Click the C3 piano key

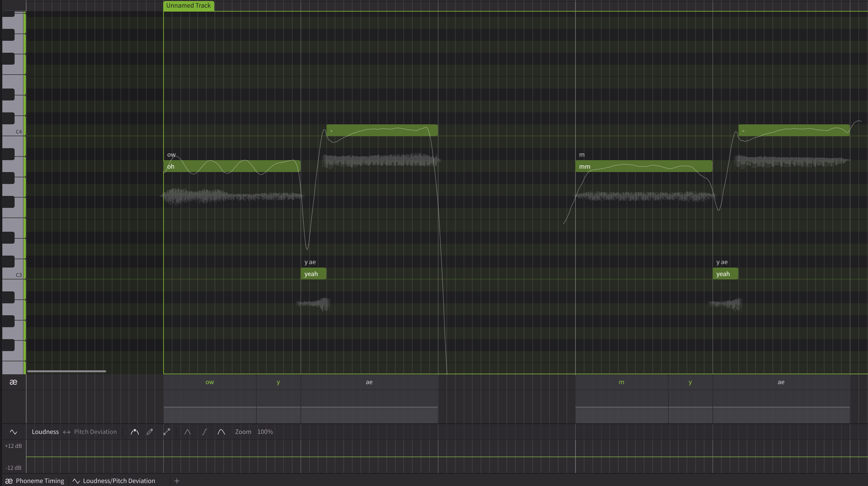pos(13,270)
